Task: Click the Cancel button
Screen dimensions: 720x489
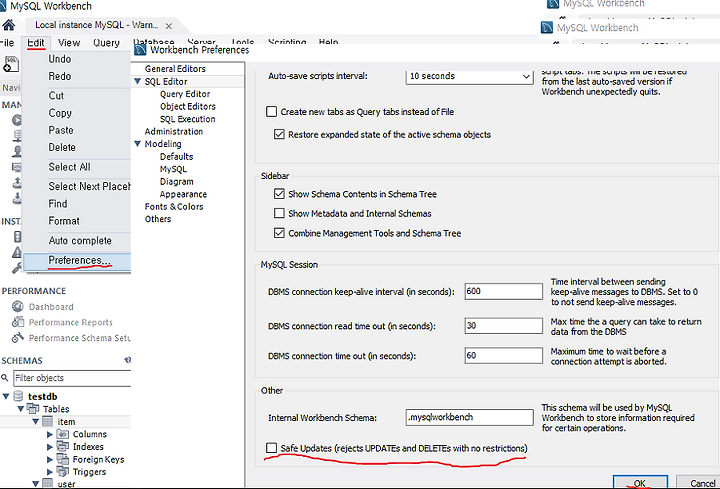Action: [x=701, y=482]
